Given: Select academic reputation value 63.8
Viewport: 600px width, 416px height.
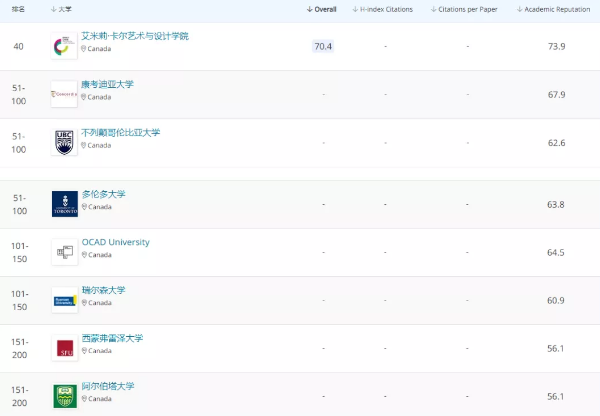Looking at the screenshot, I should 556,204.
